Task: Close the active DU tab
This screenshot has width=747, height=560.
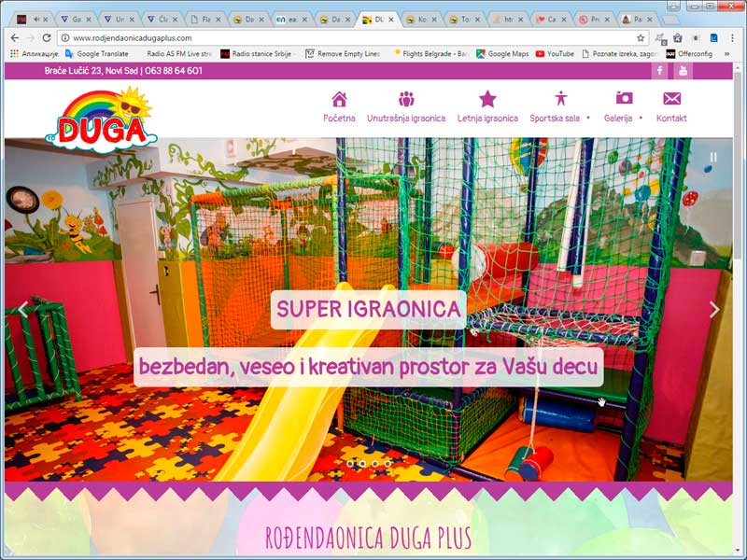Action: click(391, 20)
